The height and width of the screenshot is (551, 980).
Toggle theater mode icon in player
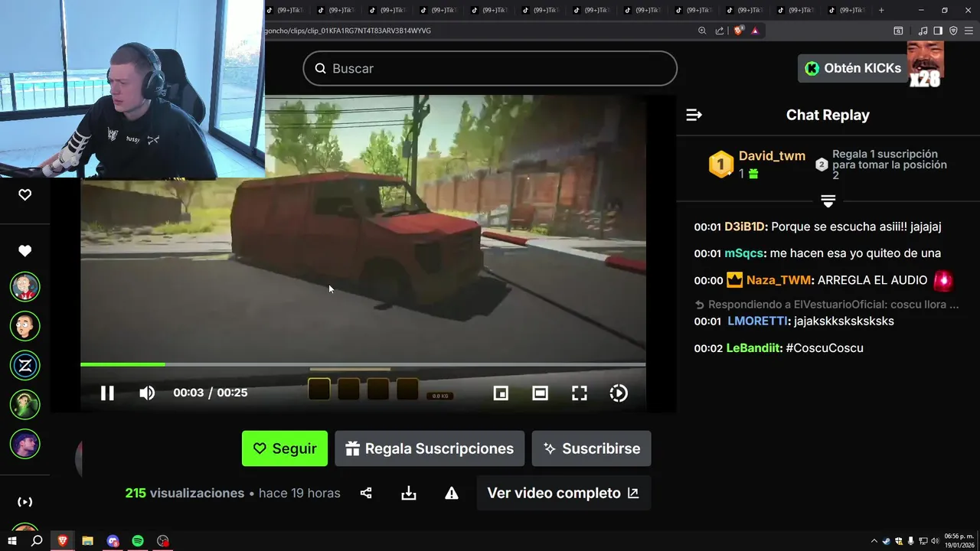[x=541, y=393]
